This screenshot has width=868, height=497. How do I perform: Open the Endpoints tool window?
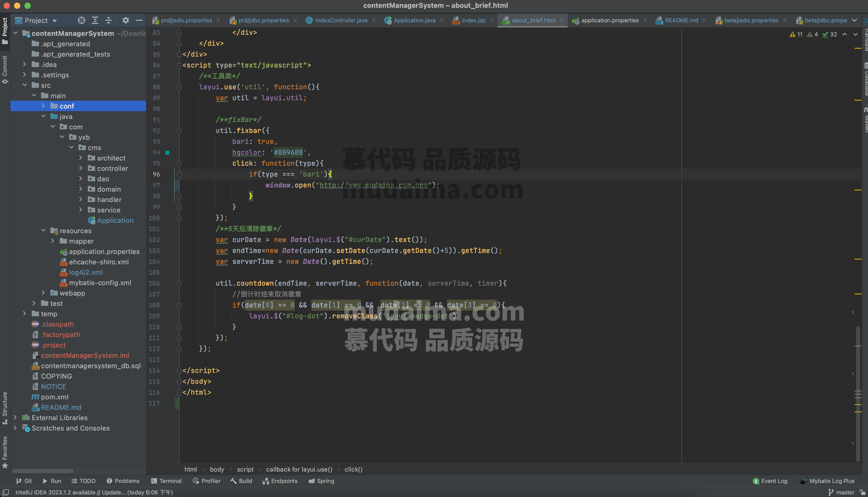point(280,481)
